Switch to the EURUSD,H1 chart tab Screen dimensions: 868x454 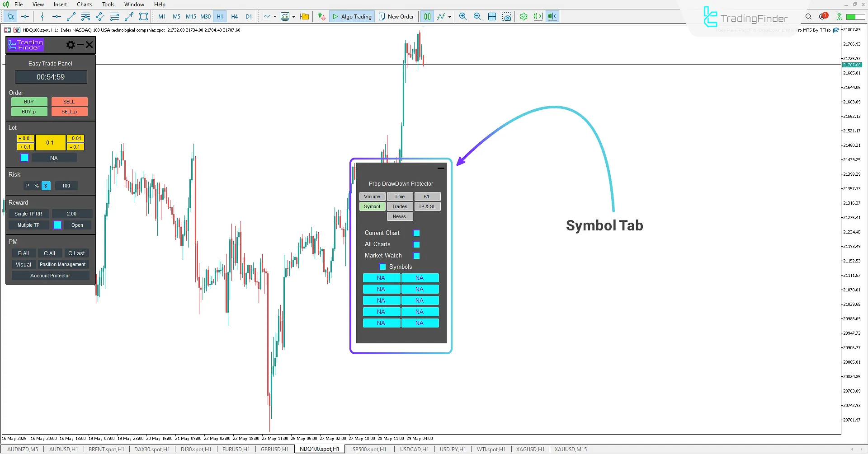point(236,449)
